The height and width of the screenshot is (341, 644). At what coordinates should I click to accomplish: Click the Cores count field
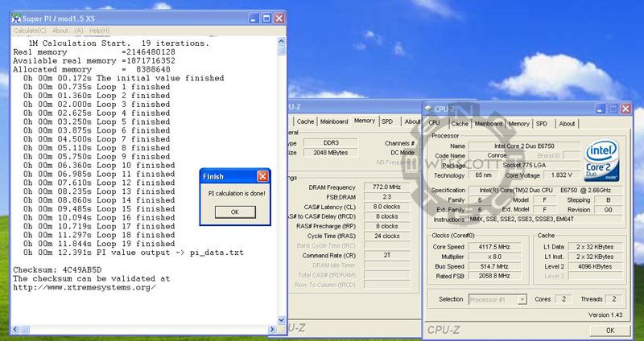coord(563,299)
